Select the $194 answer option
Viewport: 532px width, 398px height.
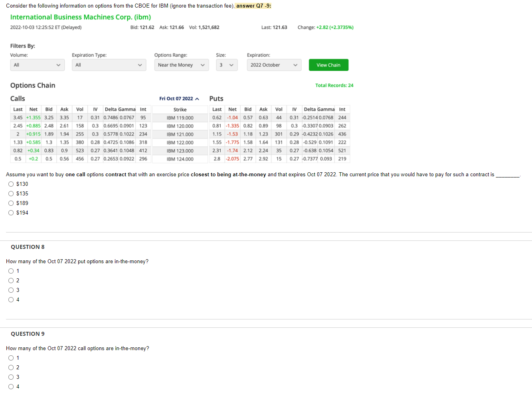tap(11, 212)
